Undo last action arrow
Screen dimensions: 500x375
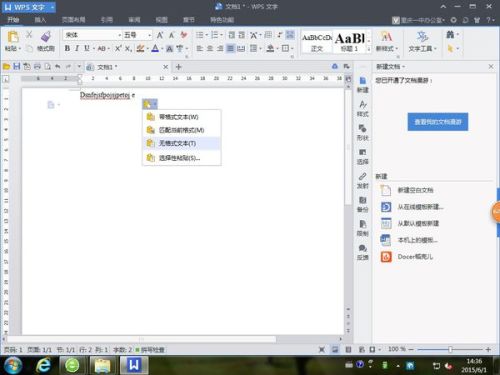[58, 67]
